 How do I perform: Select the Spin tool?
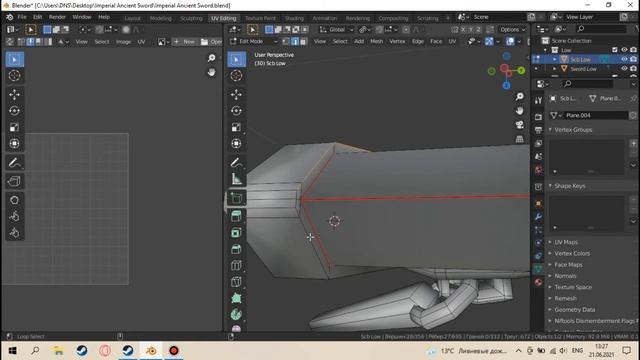point(236,314)
